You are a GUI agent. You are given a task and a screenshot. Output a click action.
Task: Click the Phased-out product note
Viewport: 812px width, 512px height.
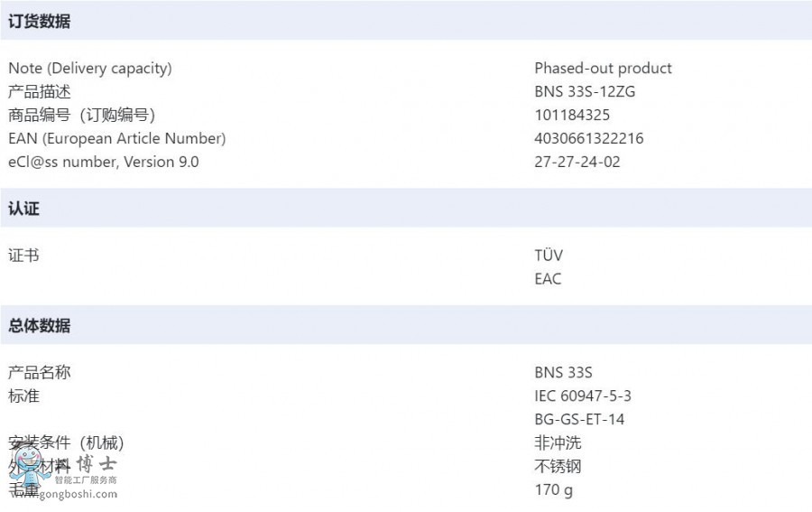point(603,69)
